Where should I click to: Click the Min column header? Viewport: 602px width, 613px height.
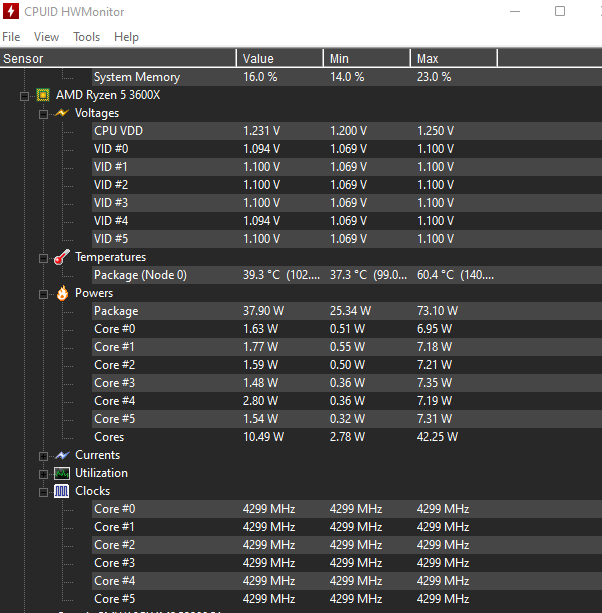[x=367, y=58]
